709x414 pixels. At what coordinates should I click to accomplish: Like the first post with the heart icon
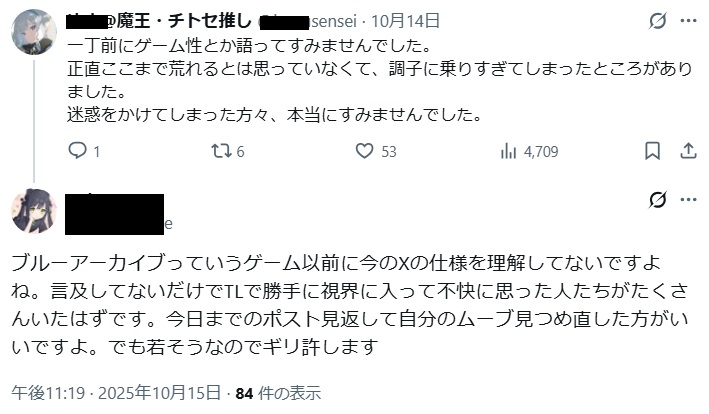tap(365, 151)
